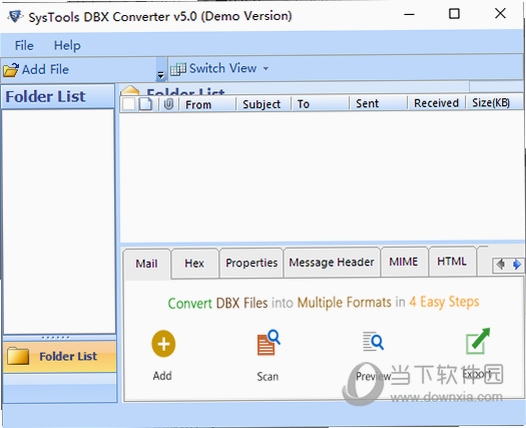Screen dimensions: 526x428
Task: Click the left tab scroll arrow
Action: coord(501,264)
